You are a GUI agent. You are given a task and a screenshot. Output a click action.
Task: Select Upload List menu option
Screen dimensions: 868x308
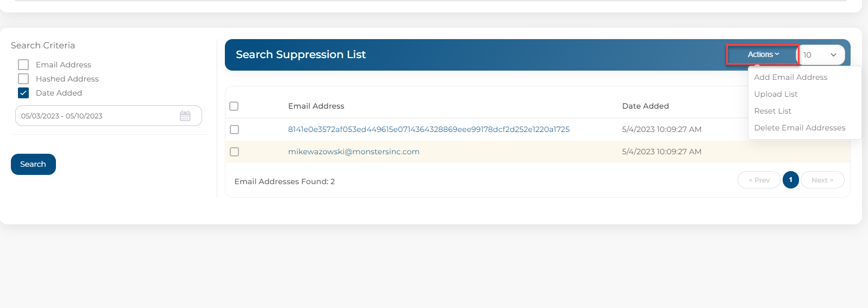[x=776, y=94]
